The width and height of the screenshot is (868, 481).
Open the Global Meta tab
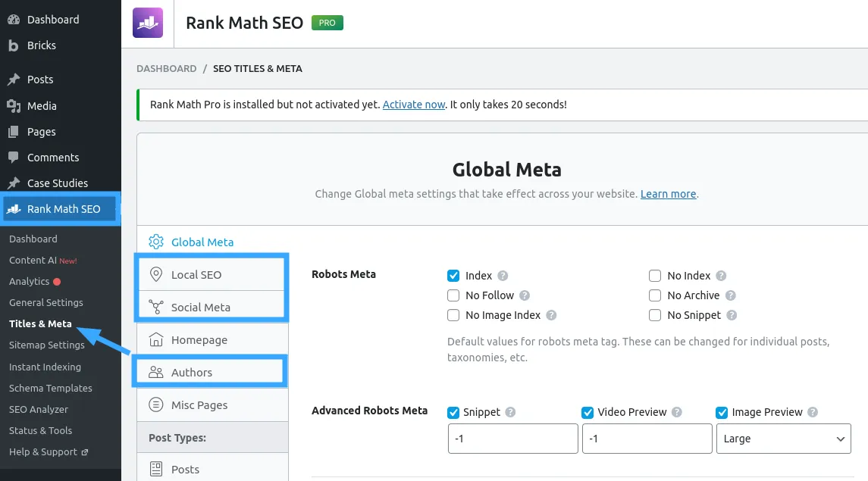click(x=212, y=242)
